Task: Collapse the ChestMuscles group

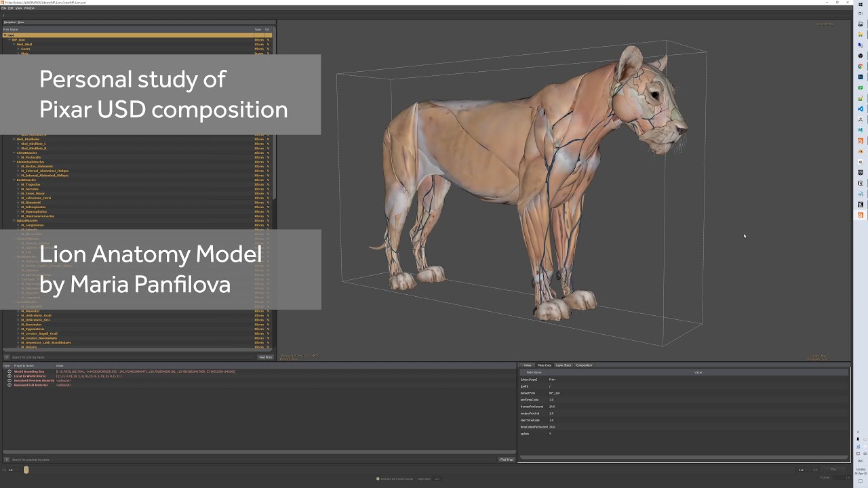Action: tap(14, 152)
